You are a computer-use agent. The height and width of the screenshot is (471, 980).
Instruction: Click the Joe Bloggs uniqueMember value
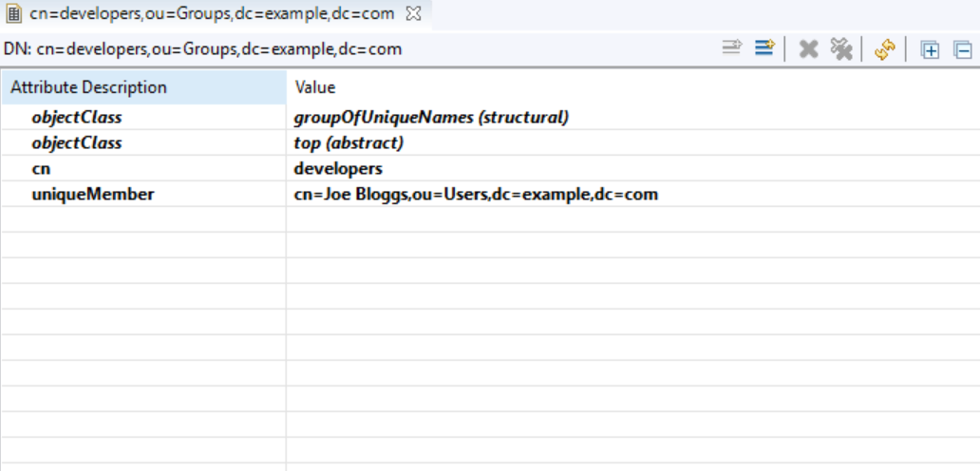click(476, 195)
